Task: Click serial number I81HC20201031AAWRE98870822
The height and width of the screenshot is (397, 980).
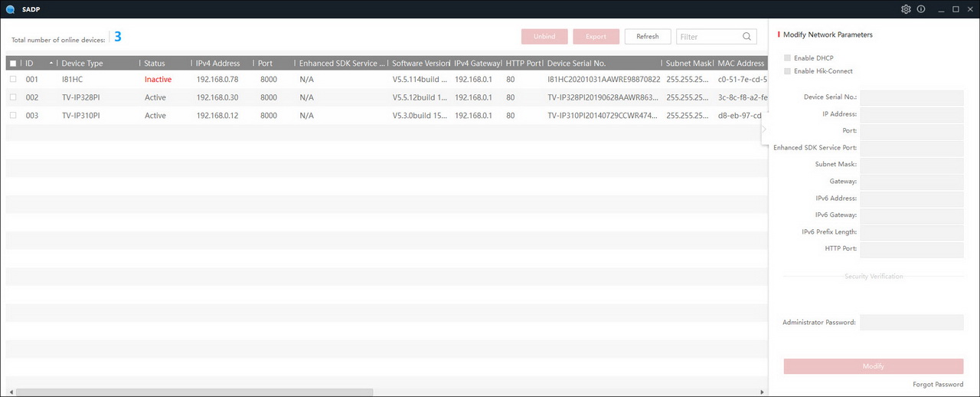Action: click(603, 79)
